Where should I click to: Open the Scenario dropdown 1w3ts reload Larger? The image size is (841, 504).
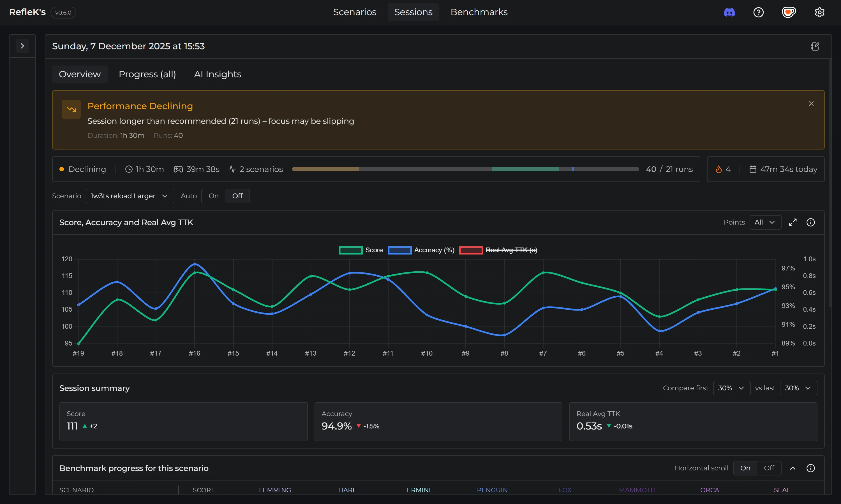[x=130, y=196]
